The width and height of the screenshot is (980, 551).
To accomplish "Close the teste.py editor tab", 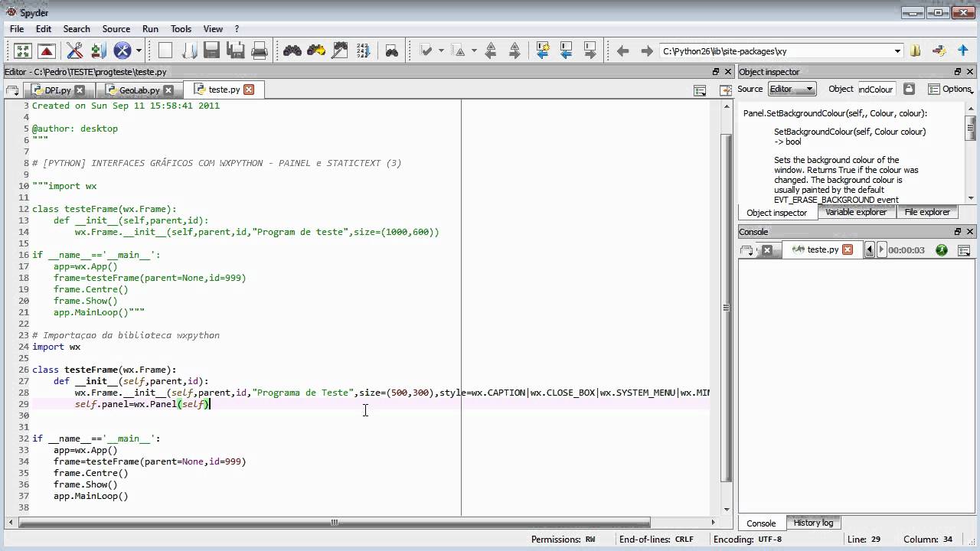I will pyautogui.click(x=249, y=90).
